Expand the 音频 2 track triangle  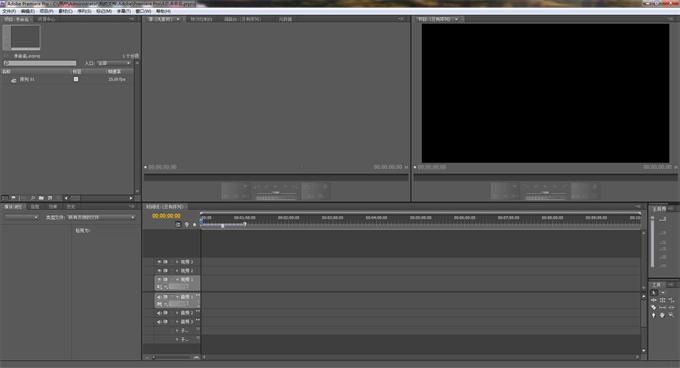177,313
